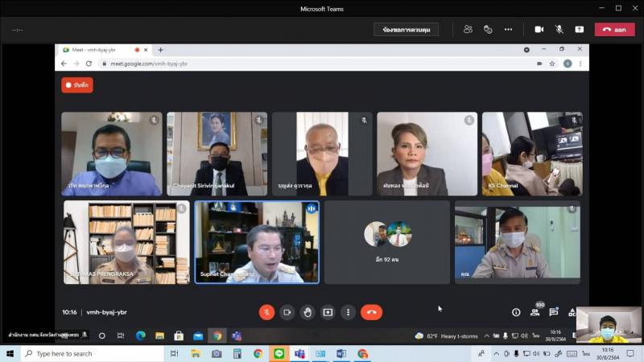Unmute the Google Meet microphone

[266, 312]
